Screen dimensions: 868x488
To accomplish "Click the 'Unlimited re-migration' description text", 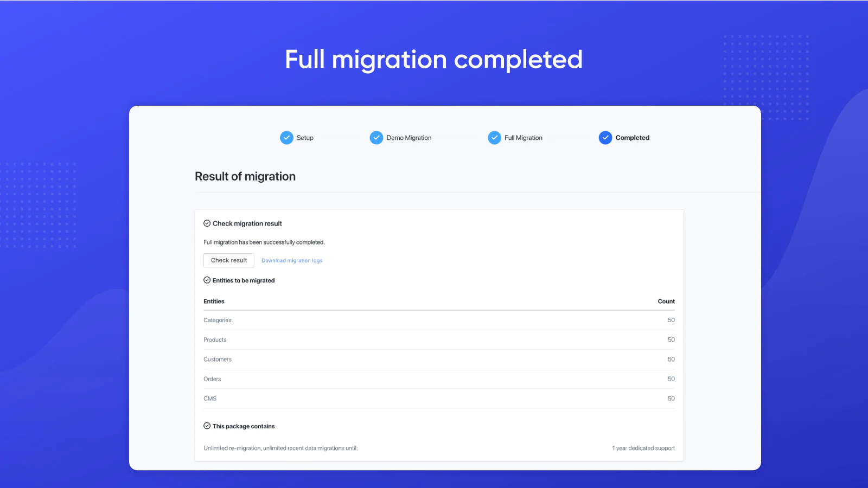I will point(280,448).
